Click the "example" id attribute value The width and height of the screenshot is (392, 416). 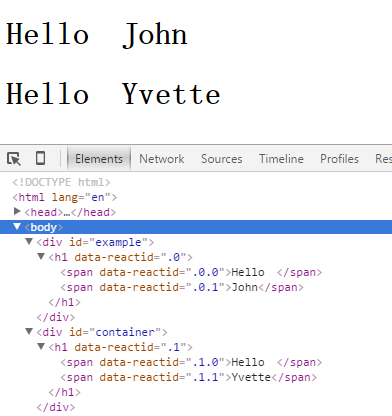click(x=118, y=242)
